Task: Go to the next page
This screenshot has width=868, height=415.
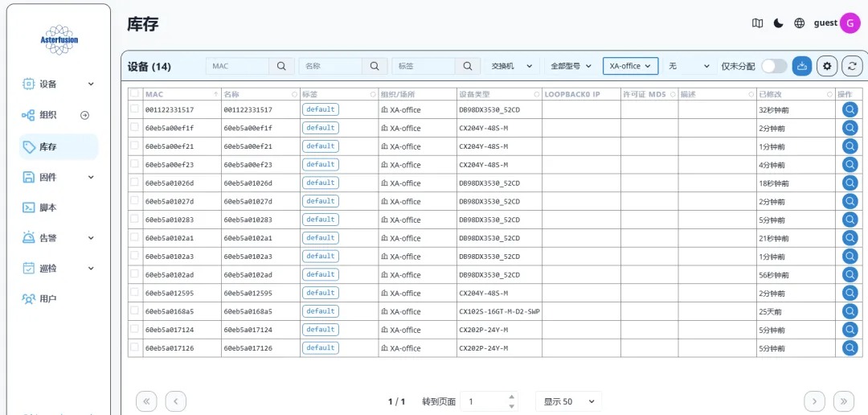Action: point(814,401)
